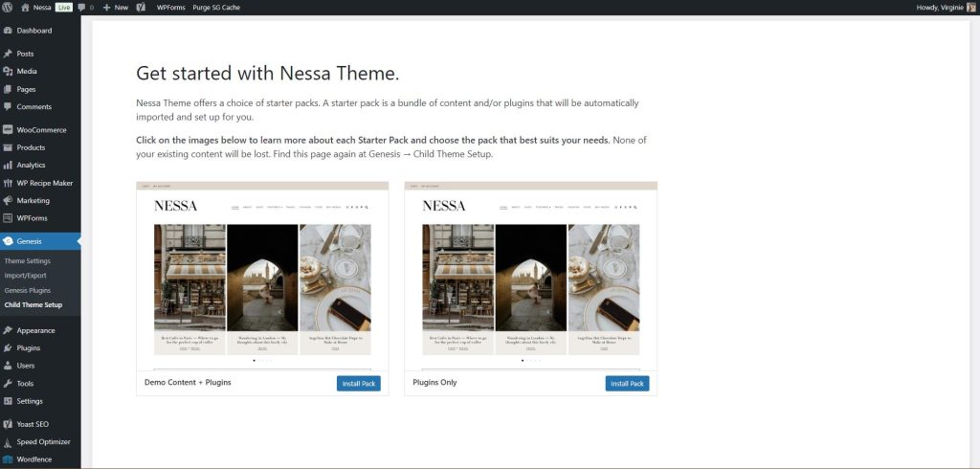The width and height of the screenshot is (980, 469).
Task: Open Theme Settings under Genesis
Action: coord(28,260)
